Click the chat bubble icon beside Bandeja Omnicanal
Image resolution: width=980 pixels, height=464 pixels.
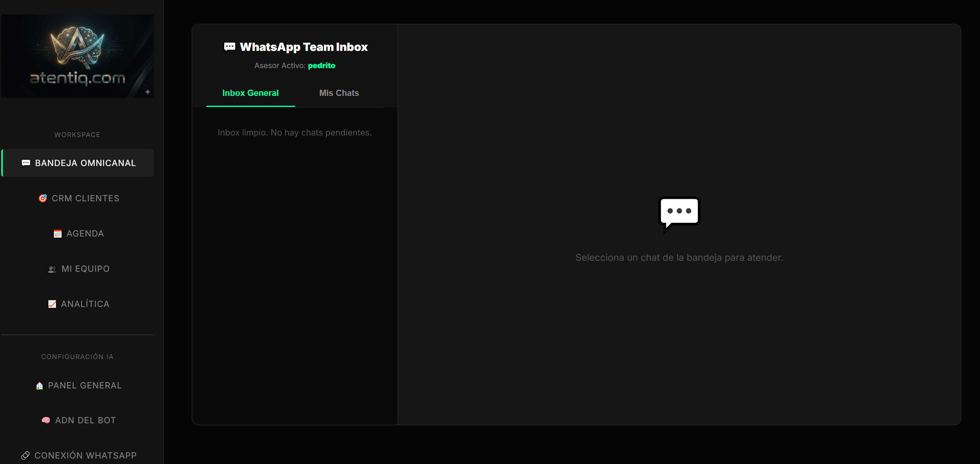point(26,163)
